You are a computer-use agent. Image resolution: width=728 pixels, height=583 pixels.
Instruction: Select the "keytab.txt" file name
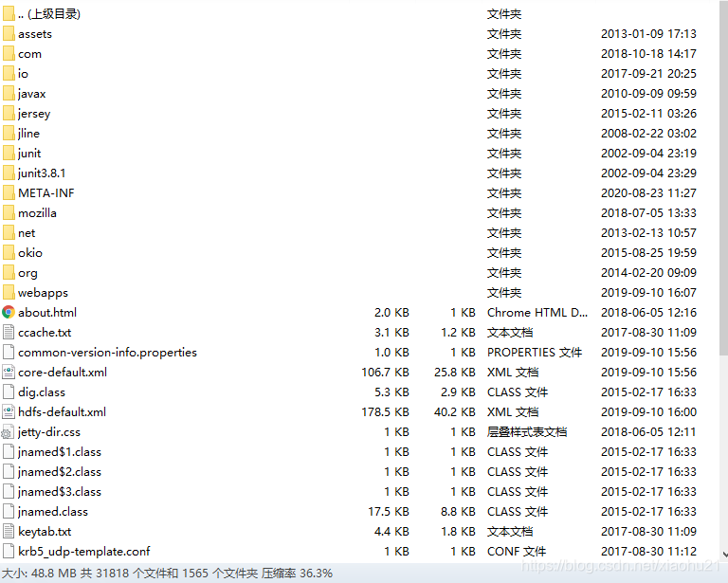click(x=45, y=532)
